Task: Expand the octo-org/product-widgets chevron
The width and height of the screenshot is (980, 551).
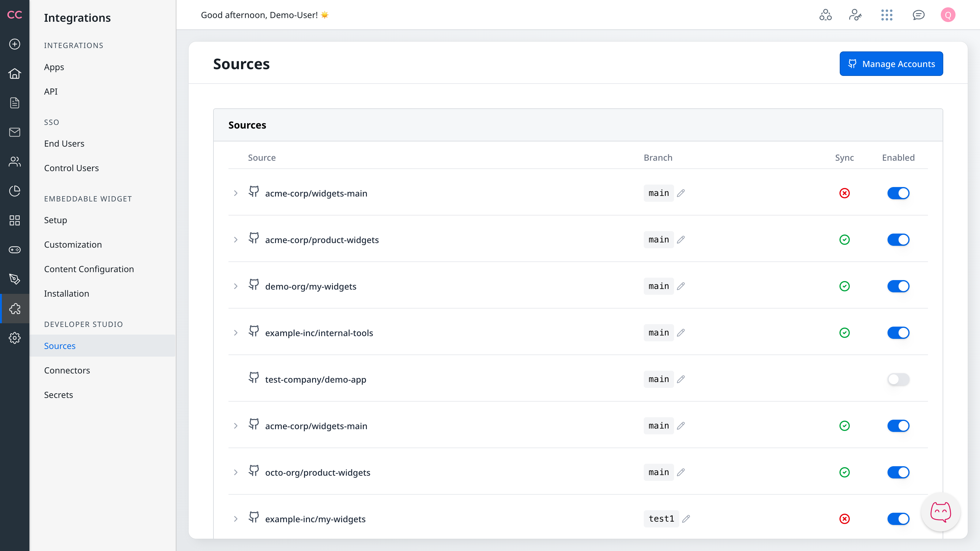Action: (x=236, y=472)
